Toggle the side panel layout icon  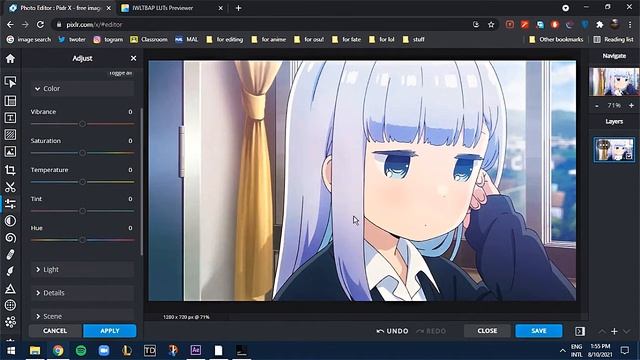pyautogui.click(x=580, y=331)
